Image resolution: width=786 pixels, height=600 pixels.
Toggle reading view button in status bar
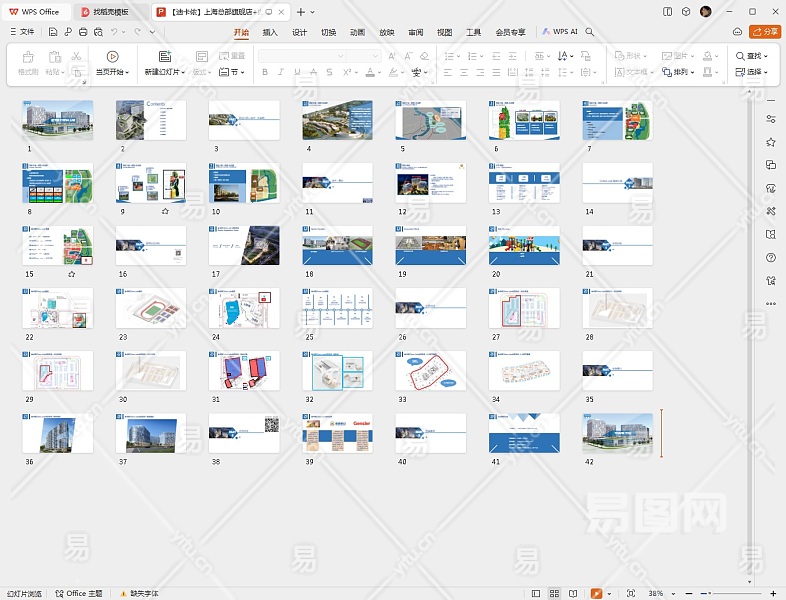(575, 593)
